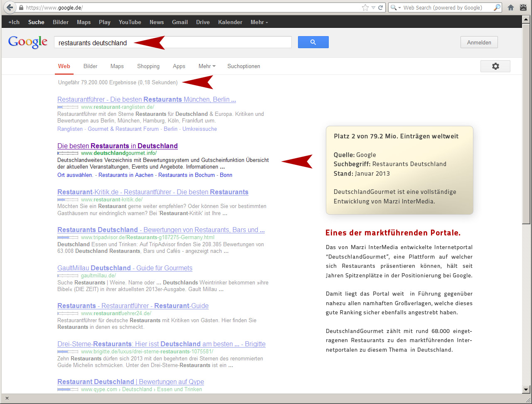The width and height of the screenshot is (532, 404).
Task: Click the Anmelden sign-in button
Action: 479,42
